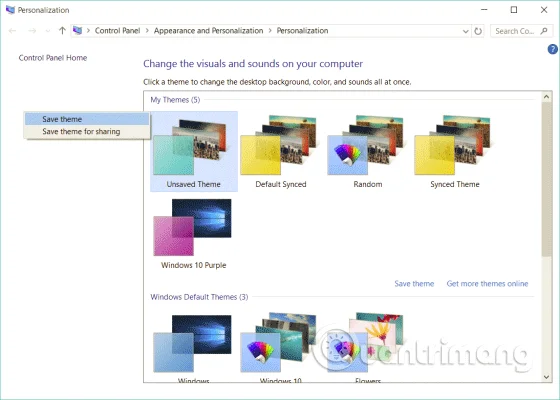Click Appearance and Personalization breadcrumb
The image size is (560, 400).
pyautogui.click(x=209, y=31)
